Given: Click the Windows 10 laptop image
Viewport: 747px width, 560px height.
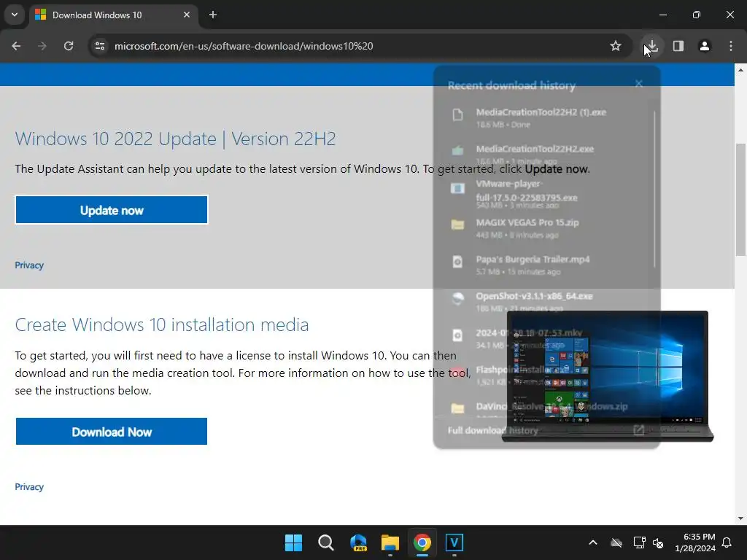Looking at the screenshot, I should coord(608,376).
